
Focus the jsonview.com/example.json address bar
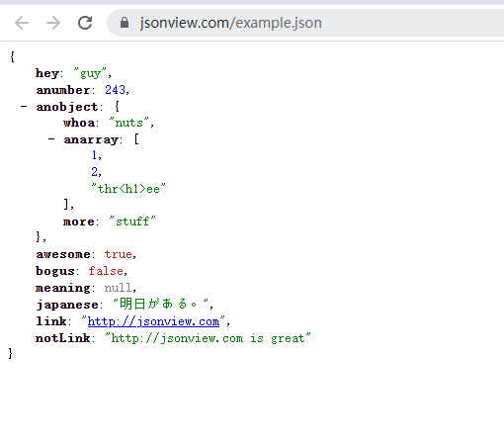[x=305, y=23]
